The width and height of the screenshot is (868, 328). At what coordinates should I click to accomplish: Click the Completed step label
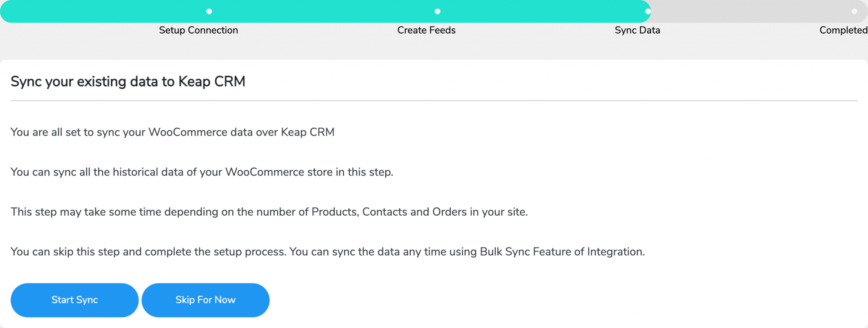point(843,30)
